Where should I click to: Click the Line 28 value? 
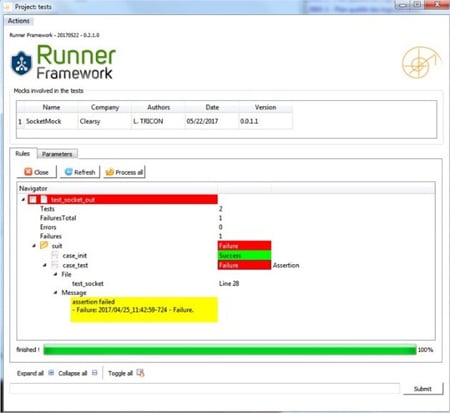[229, 284]
